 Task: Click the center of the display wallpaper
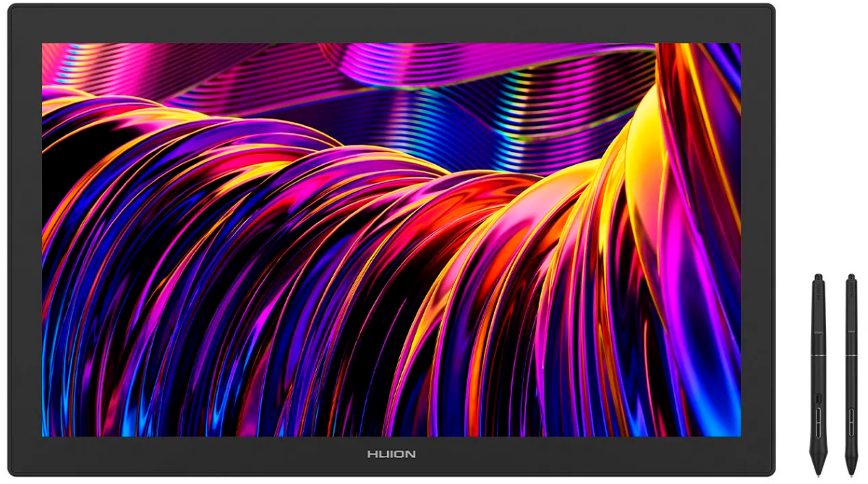391,239
